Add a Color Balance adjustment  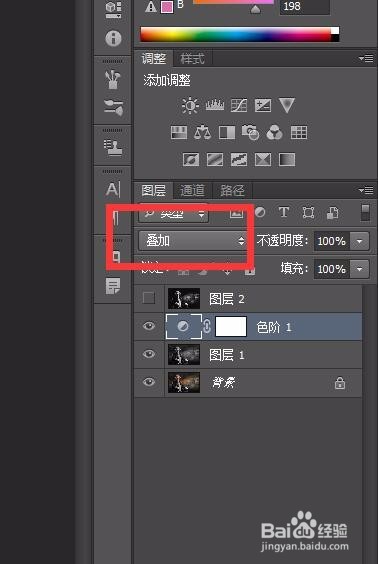pyautogui.click(x=202, y=133)
